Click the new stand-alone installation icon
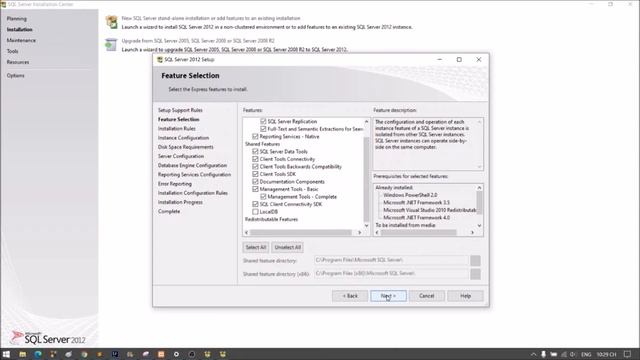Viewport: 640px width, 360px height. tap(111, 22)
